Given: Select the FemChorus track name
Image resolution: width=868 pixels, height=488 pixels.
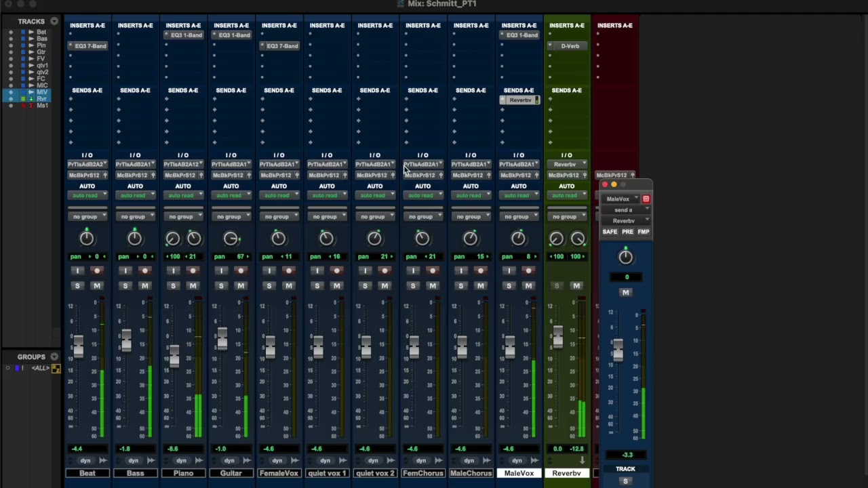Looking at the screenshot, I should click(x=423, y=473).
